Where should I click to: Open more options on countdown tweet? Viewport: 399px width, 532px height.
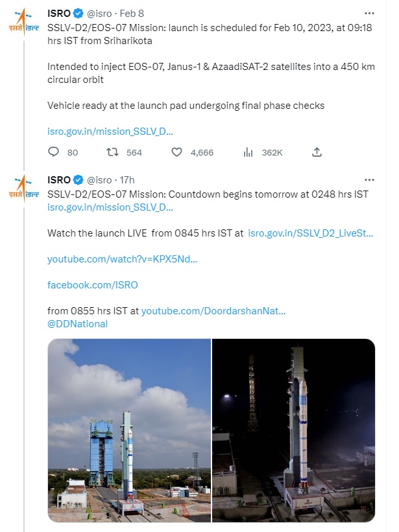[x=369, y=179]
